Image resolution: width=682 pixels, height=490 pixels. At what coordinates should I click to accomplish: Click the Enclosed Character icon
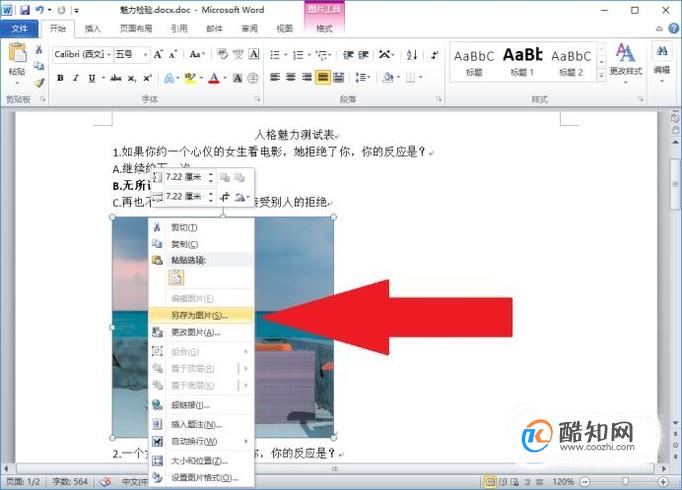click(x=253, y=78)
